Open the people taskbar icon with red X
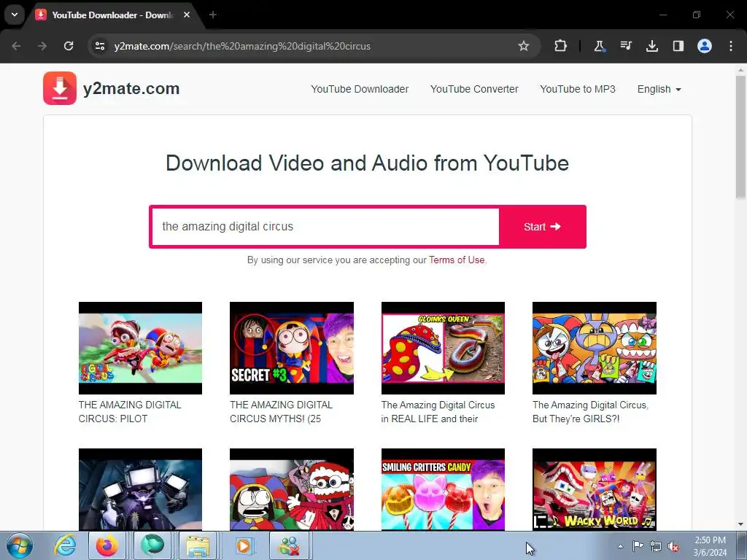This screenshot has width=747, height=560. (289, 545)
